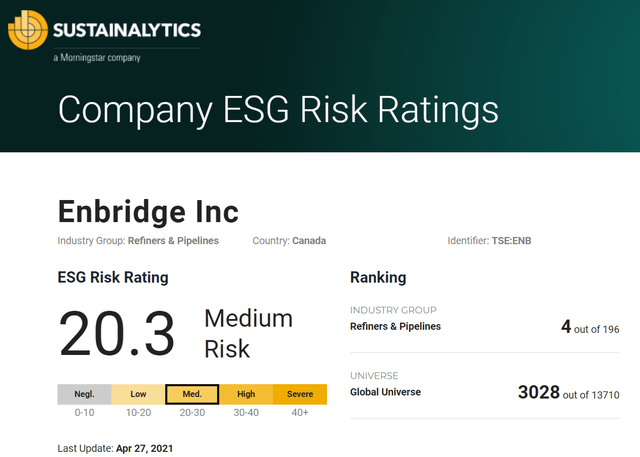The height and width of the screenshot is (457, 640).
Task: Select the Low risk scale segment
Action: tap(138, 394)
